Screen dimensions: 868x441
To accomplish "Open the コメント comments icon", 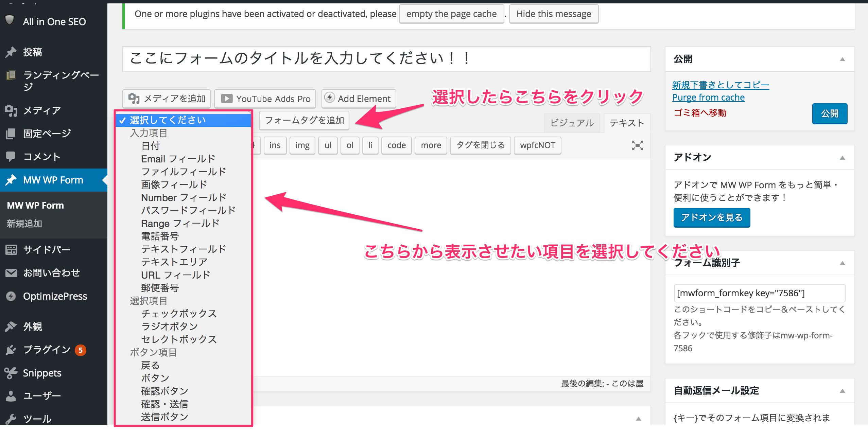I will (x=11, y=156).
